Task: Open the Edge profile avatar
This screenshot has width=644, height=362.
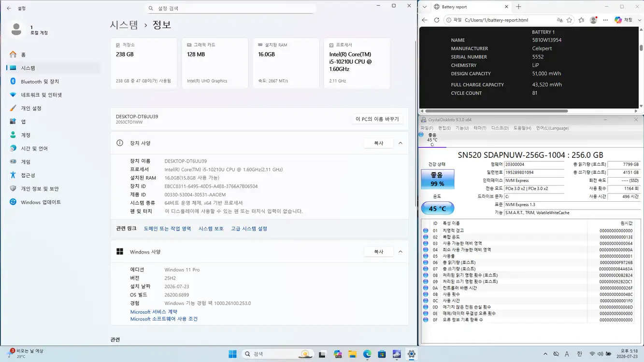Action: [x=594, y=20]
